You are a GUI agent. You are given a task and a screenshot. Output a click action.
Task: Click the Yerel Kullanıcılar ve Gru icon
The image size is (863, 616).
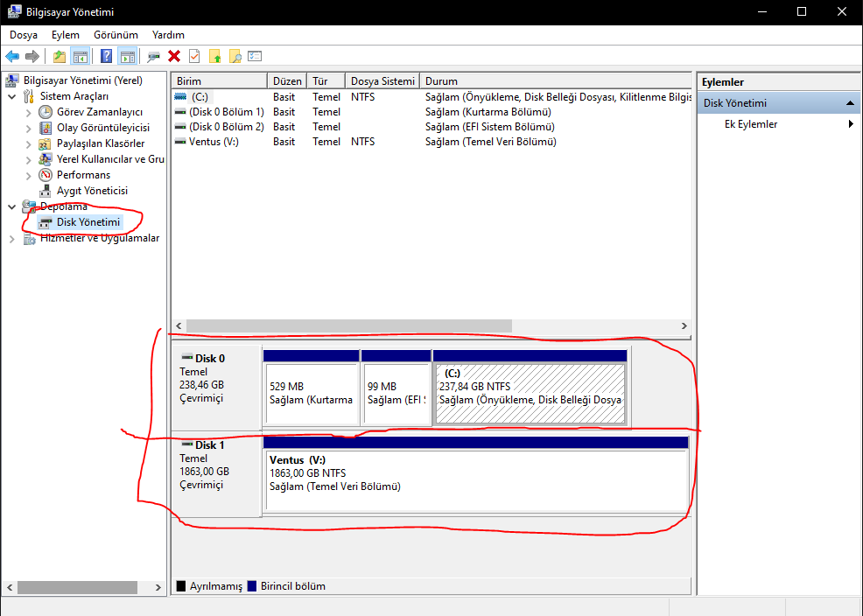coord(46,159)
